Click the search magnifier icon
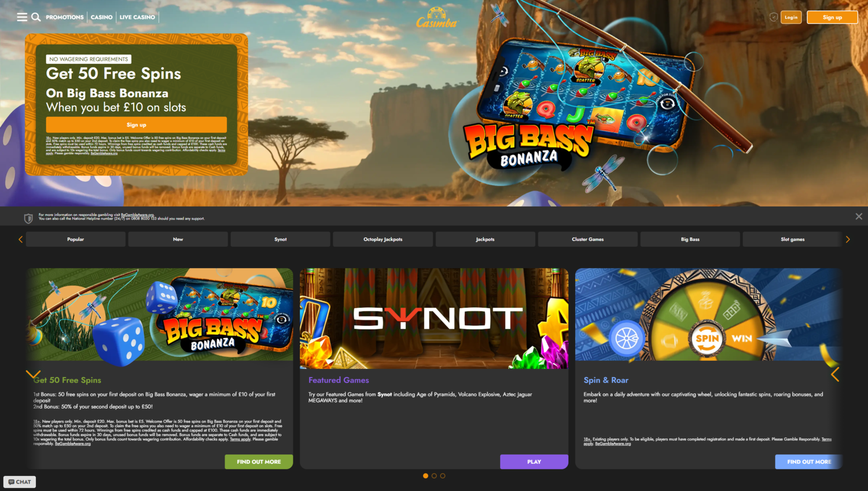The image size is (868, 491). pyautogui.click(x=36, y=17)
